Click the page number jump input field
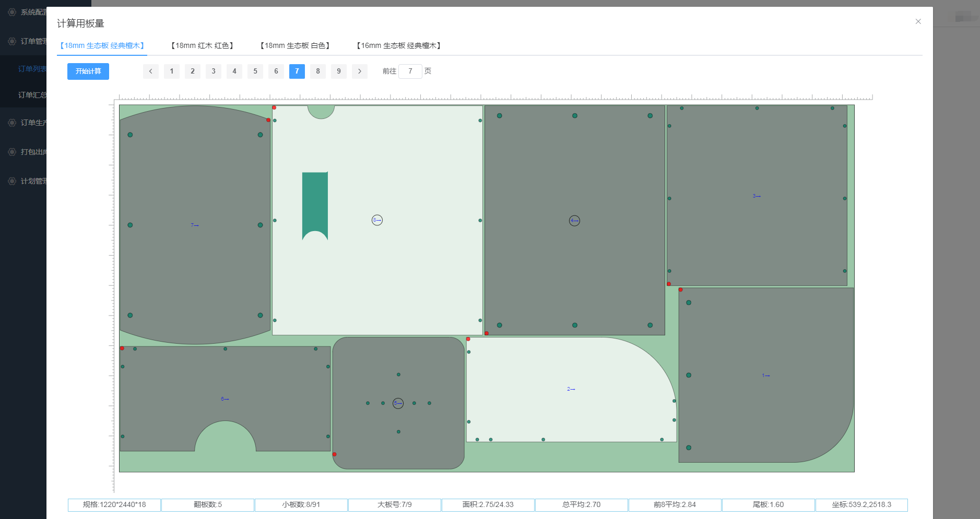Image resolution: width=980 pixels, height=519 pixels. [x=410, y=71]
